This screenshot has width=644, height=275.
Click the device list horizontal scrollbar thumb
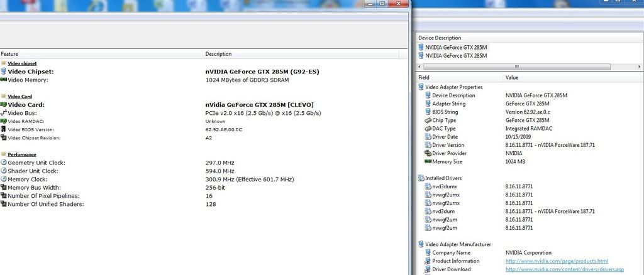tap(517, 67)
